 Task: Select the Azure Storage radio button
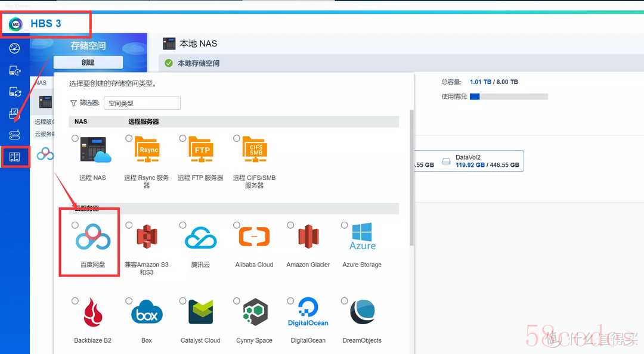click(344, 225)
